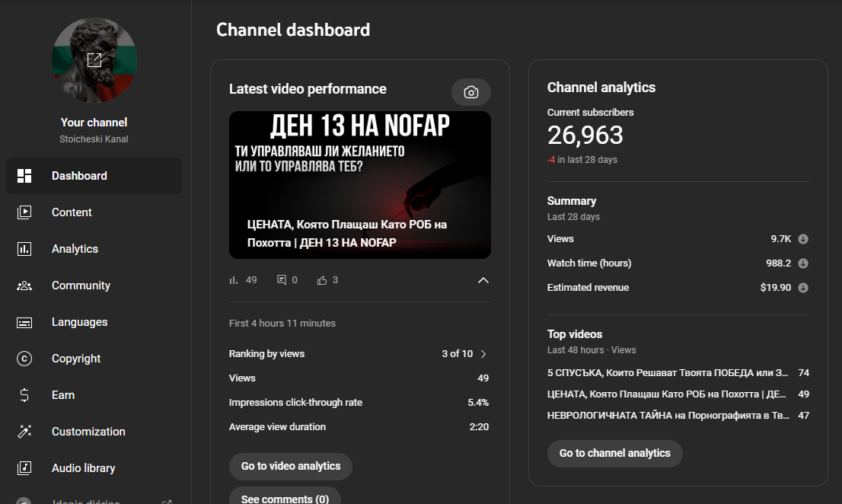Click the Average view duration value 2:20
The height and width of the screenshot is (504, 842).
click(479, 426)
